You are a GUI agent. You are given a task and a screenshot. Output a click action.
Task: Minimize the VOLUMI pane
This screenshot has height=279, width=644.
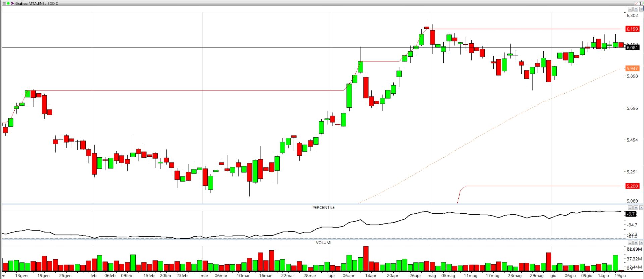tap(630, 243)
